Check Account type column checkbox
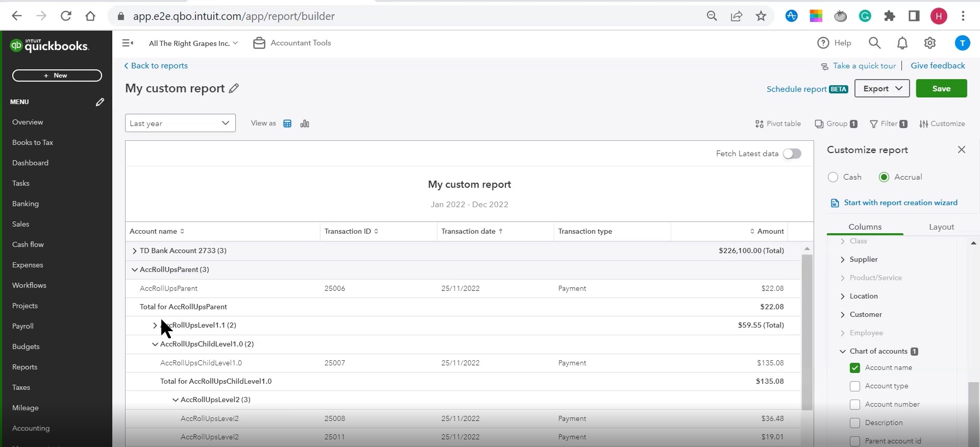This screenshot has height=447, width=980. [855, 386]
